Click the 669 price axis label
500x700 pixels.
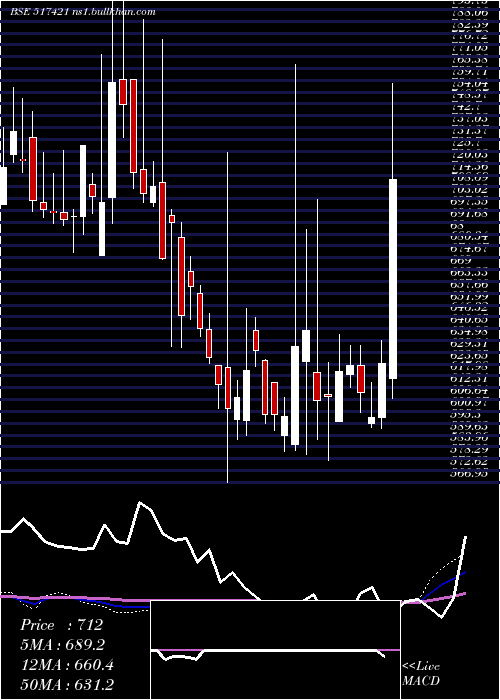coord(461,261)
